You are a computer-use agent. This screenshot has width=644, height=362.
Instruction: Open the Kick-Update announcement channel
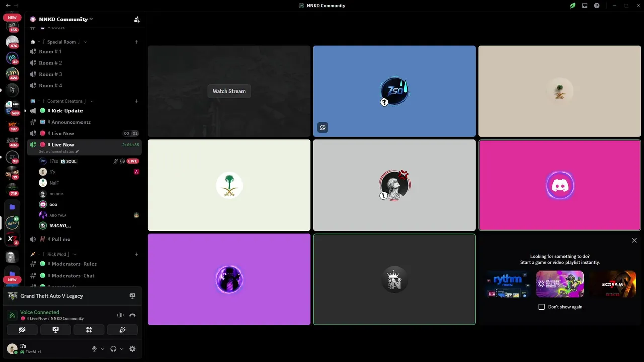tap(84, 111)
